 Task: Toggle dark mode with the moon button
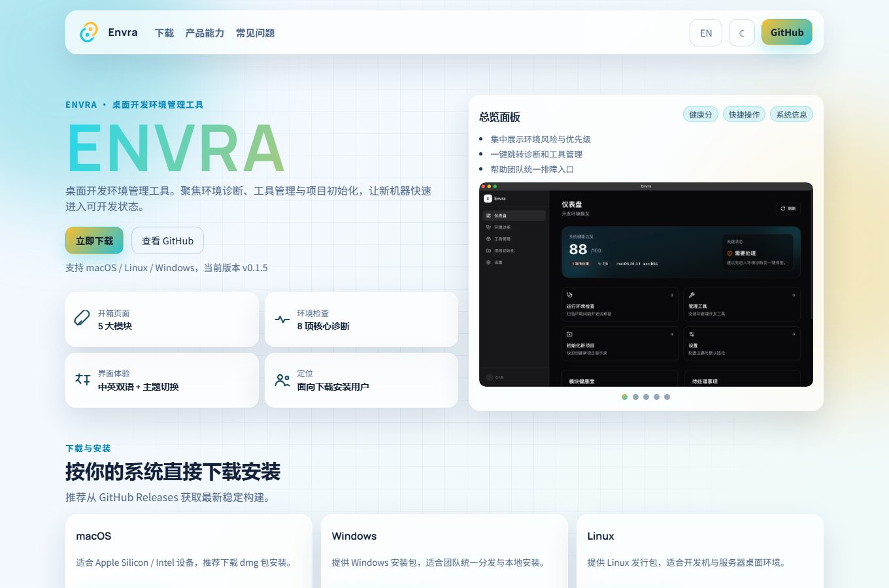[742, 33]
